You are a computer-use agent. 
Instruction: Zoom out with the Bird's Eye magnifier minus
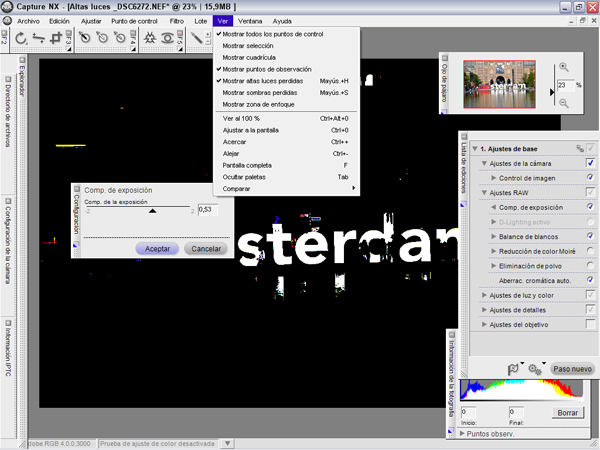[563, 101]
